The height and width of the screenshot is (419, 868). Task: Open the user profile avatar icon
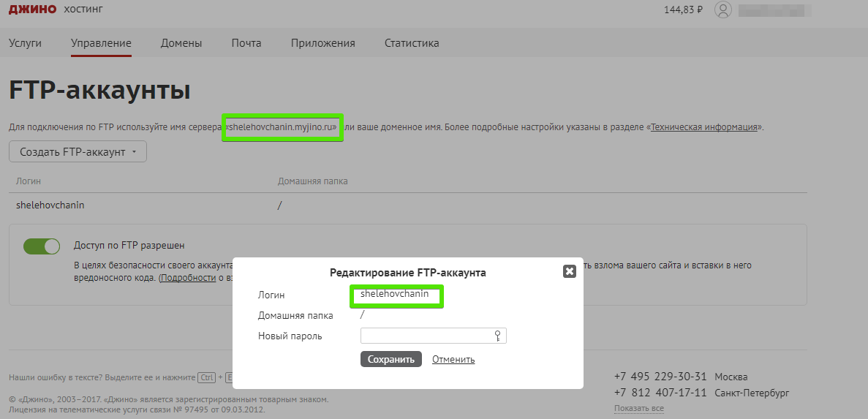click(723, 10)
